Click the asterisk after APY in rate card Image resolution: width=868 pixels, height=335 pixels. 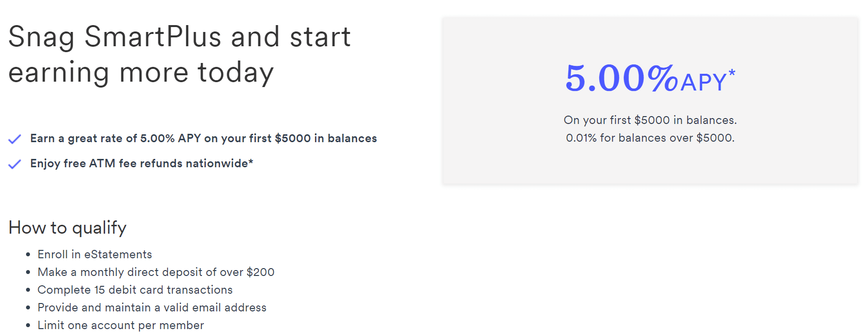tap(732, 73)
